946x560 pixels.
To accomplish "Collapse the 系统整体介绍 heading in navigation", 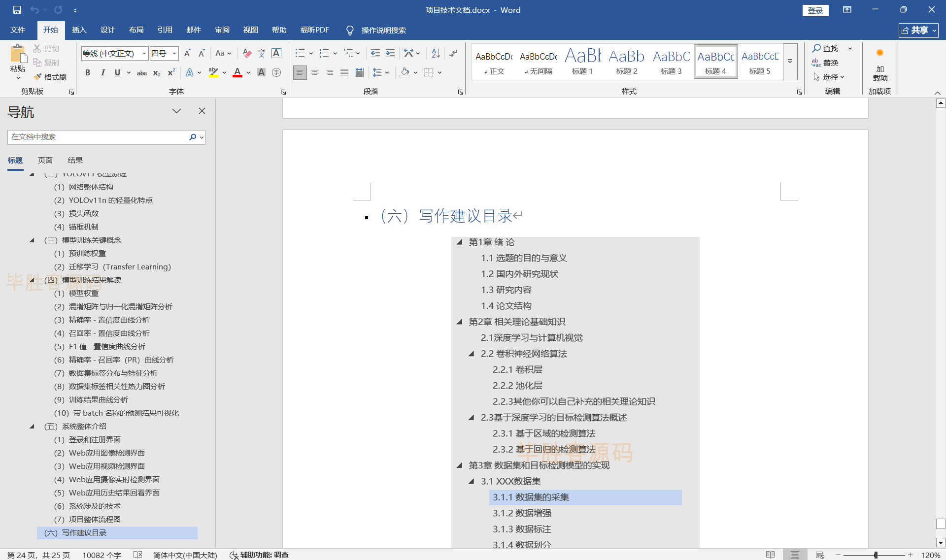I will (32, 427).
